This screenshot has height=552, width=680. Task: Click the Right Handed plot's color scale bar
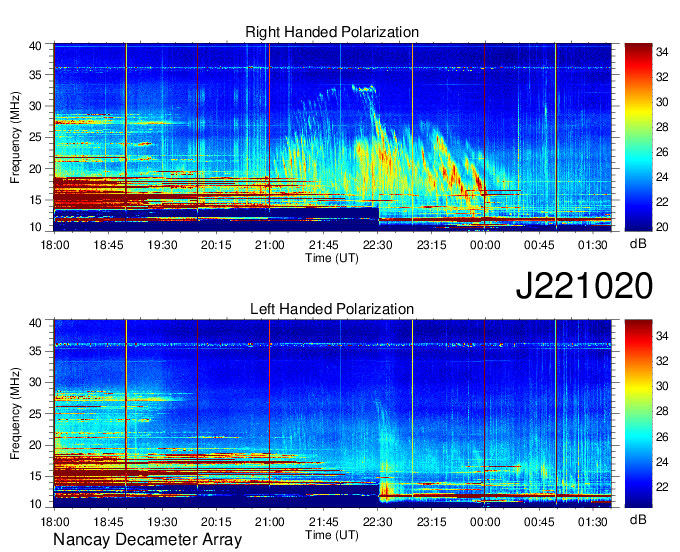tap(638, 137)
